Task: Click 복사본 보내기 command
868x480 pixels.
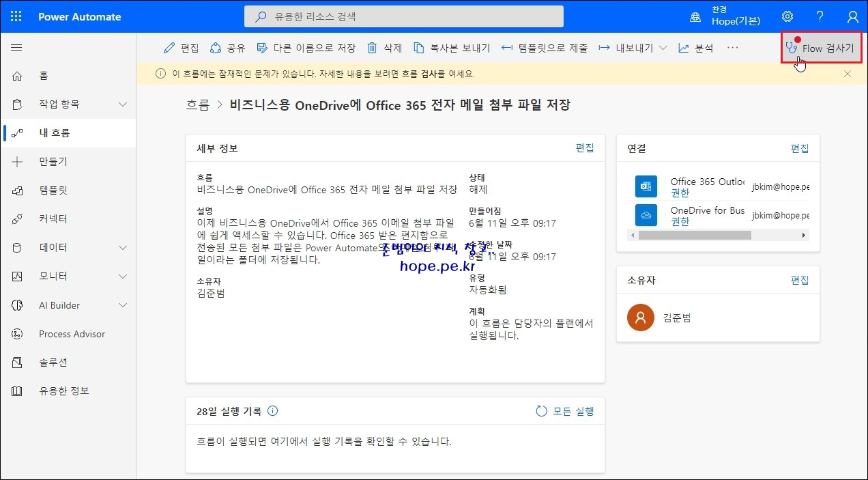Action: coord(452,48)
